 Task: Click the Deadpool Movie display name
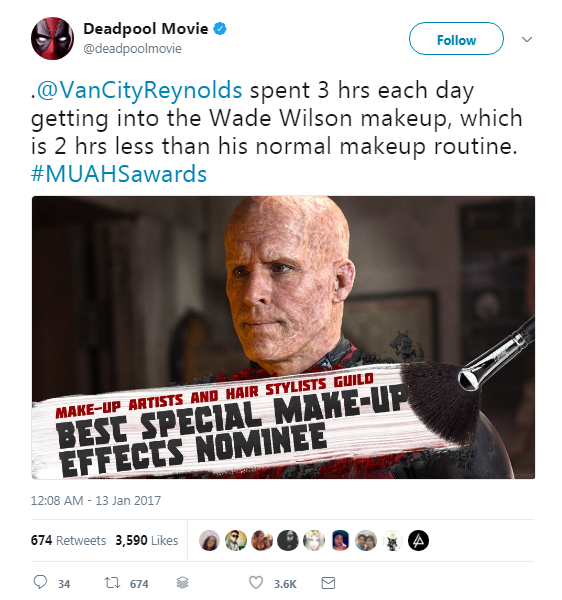[x=146, y=29]
